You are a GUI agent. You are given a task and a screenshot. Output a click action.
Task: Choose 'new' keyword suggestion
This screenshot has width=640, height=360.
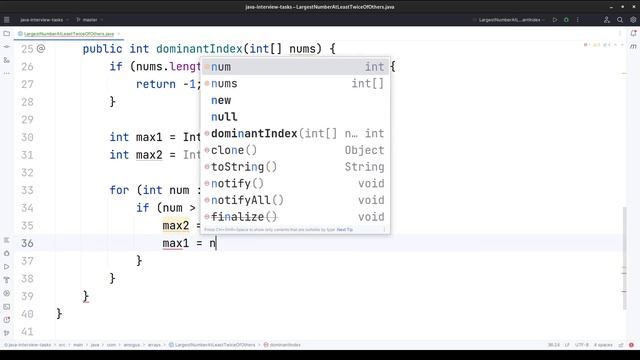(x=295, y=100)
